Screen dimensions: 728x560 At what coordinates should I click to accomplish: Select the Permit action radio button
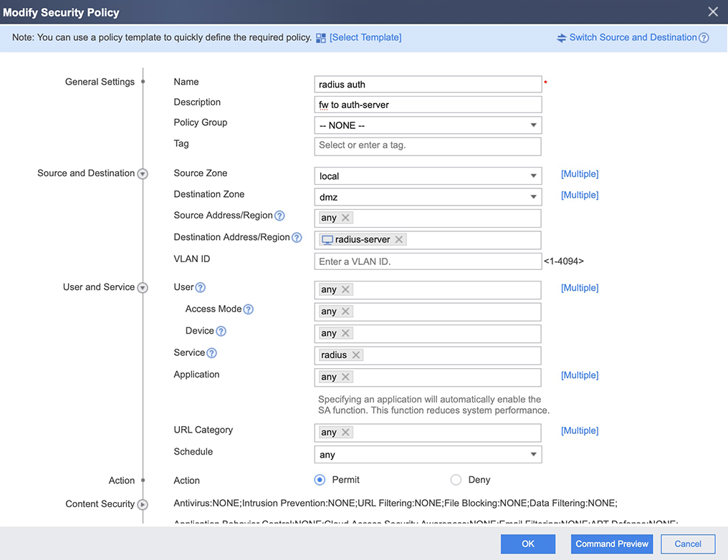(320, 480)
